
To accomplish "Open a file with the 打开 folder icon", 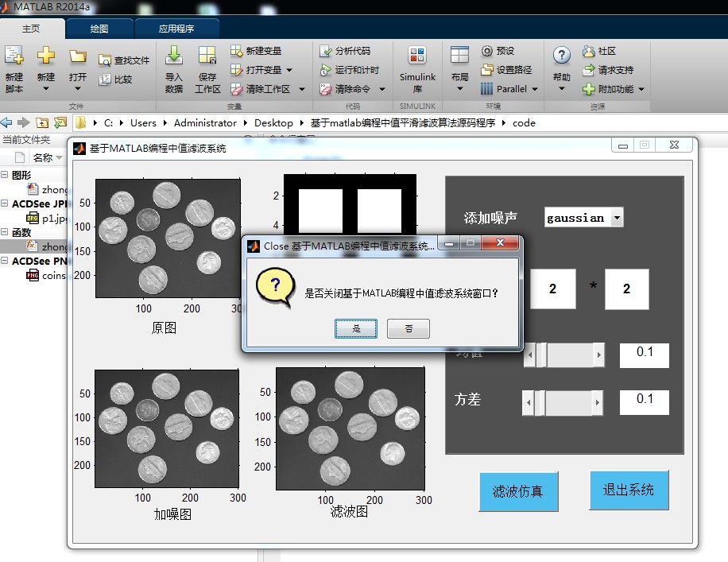I will (78, 56).
